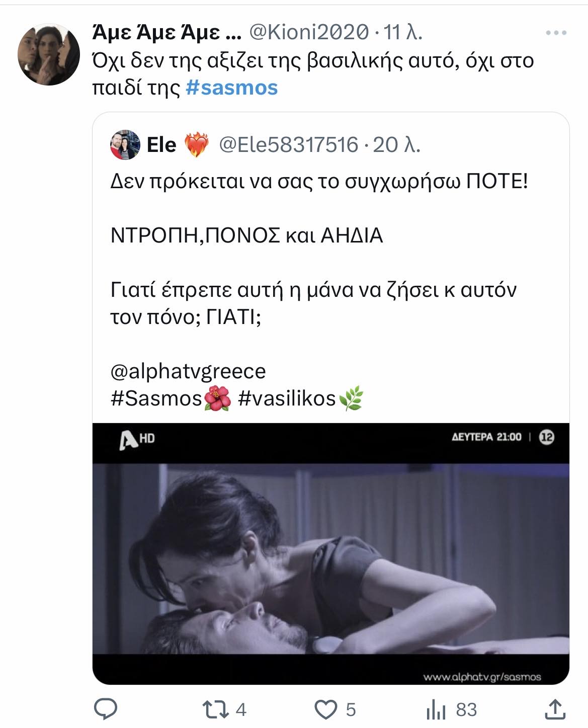Image resolution: width=588 pixels, height=728 pixels.
Task: Like the tweet with the heart icon
Action: [x=325, y=709]
